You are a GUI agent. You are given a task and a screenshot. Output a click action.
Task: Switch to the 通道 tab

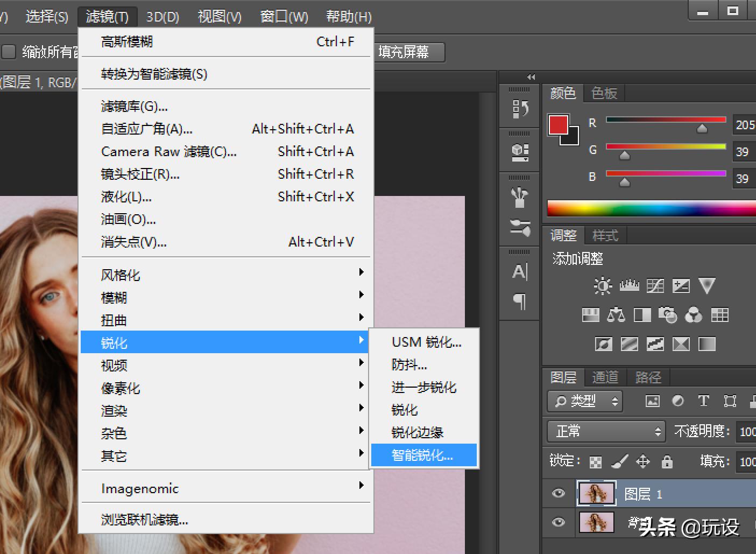point(605,377)
